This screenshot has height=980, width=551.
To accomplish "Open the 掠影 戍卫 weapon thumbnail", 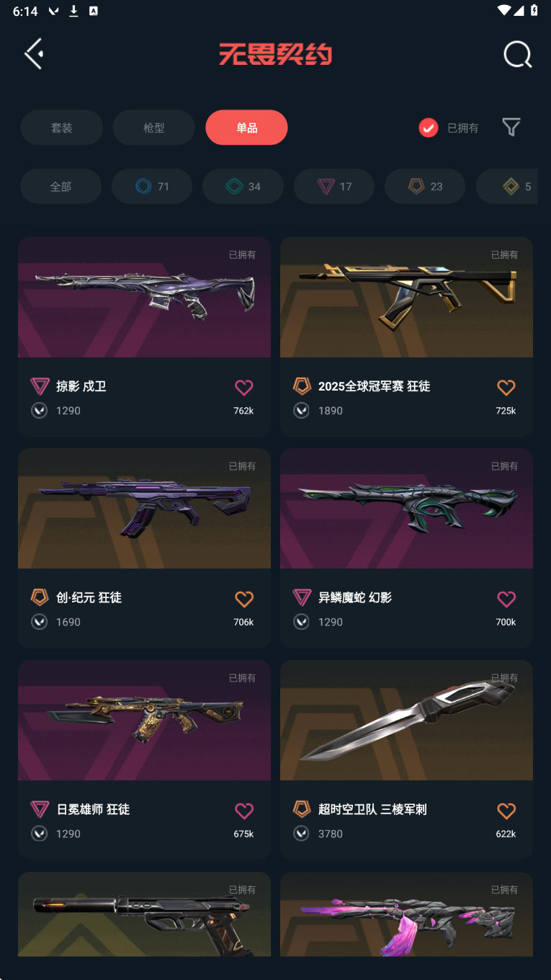I will coord(144,297).
